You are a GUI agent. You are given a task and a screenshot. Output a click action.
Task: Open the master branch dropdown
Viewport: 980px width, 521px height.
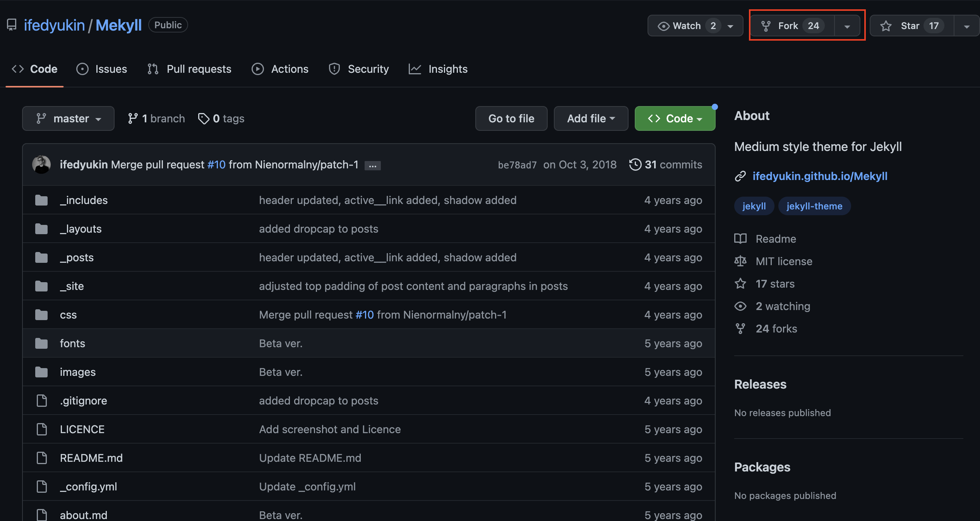pyautogui.click(x=68, y=118)
